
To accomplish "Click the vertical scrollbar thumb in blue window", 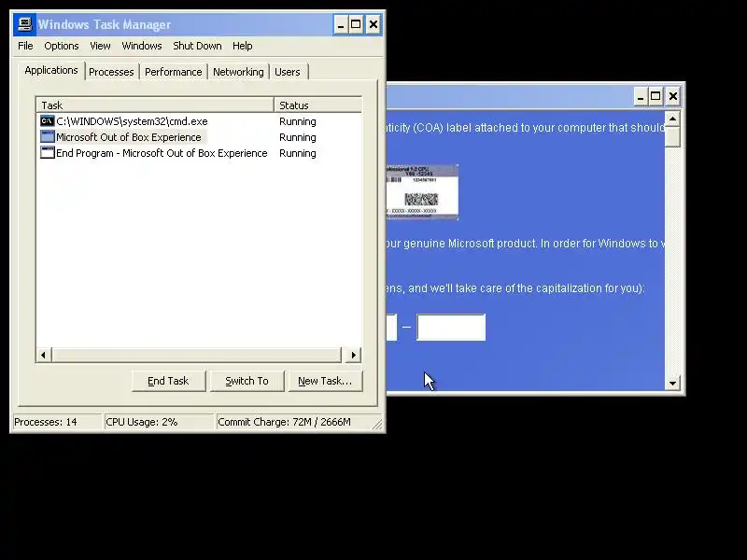I will (672, 136).
